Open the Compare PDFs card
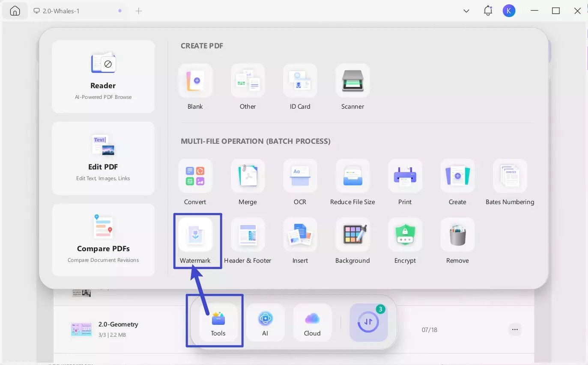 (x=103, y=240)
